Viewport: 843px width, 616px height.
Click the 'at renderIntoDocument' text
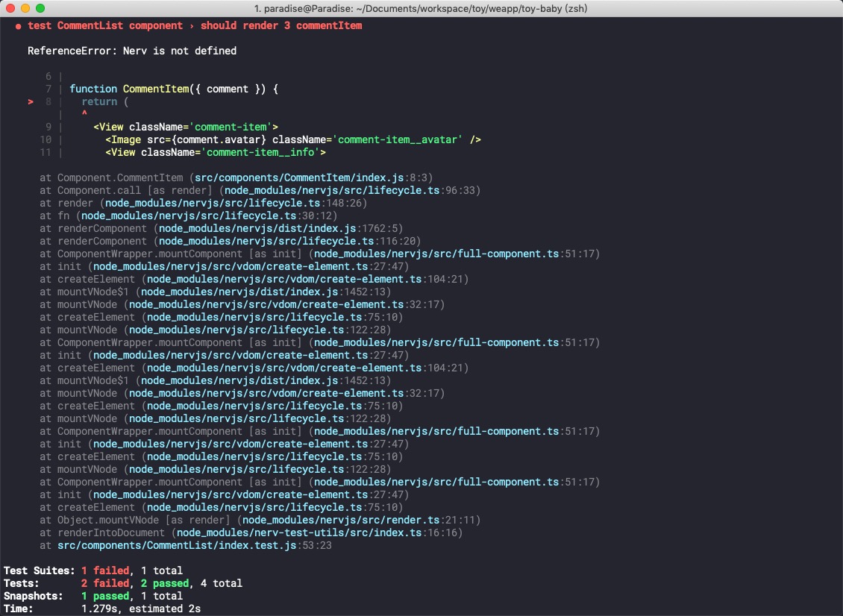[102, 532]
